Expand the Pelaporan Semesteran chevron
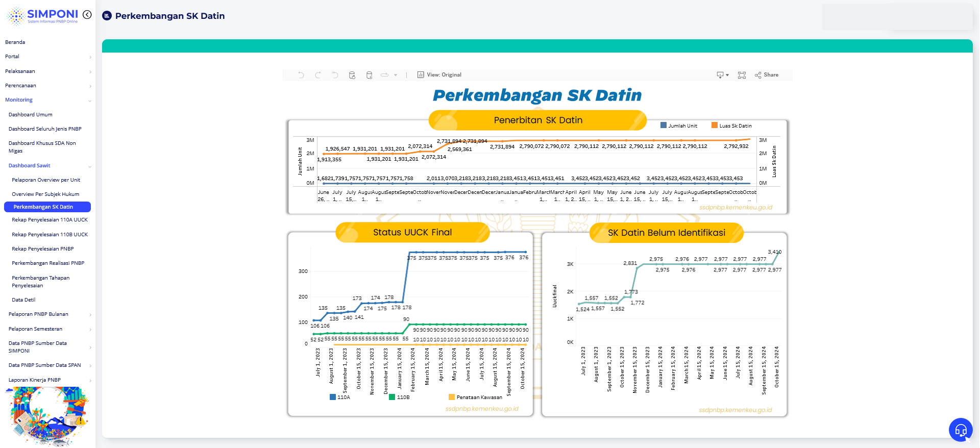 pos(90,330)
